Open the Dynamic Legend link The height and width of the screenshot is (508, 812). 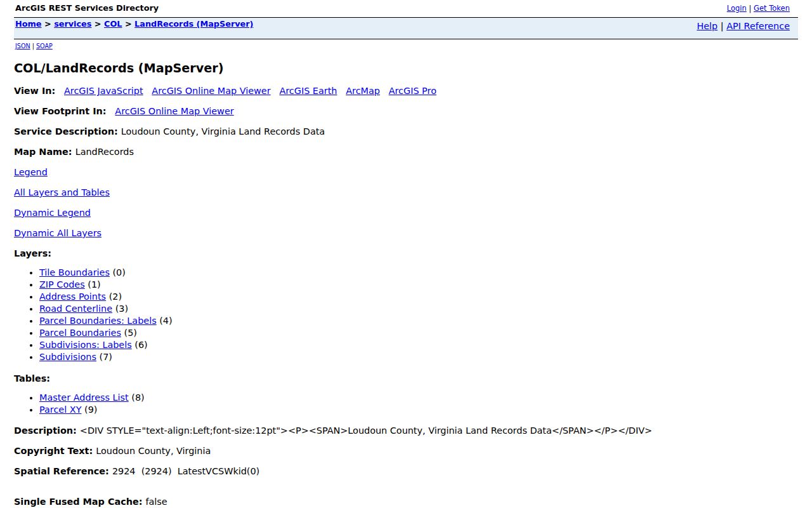click(x=52, y=213)
